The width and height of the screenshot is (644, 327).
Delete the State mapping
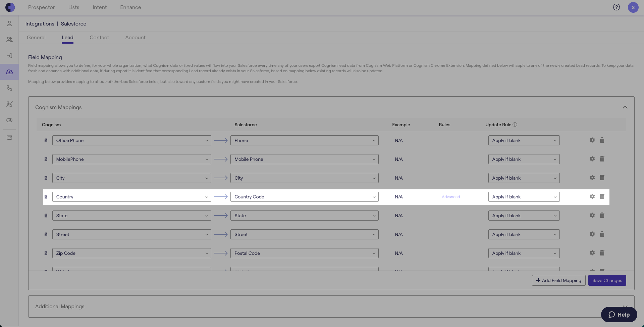pyautogui.click(x=602, y=215)
